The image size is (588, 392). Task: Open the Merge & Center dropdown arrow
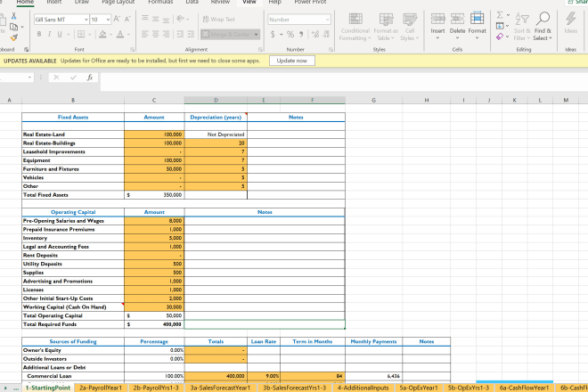[256, 35]
